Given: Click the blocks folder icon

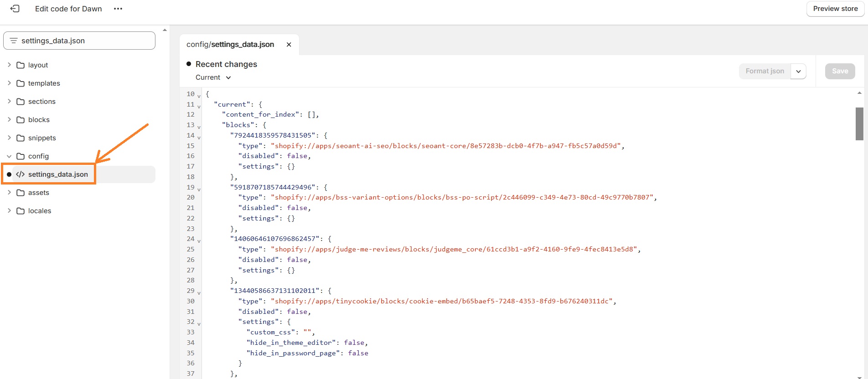Looking at the screenshot, I should (21, 120).
